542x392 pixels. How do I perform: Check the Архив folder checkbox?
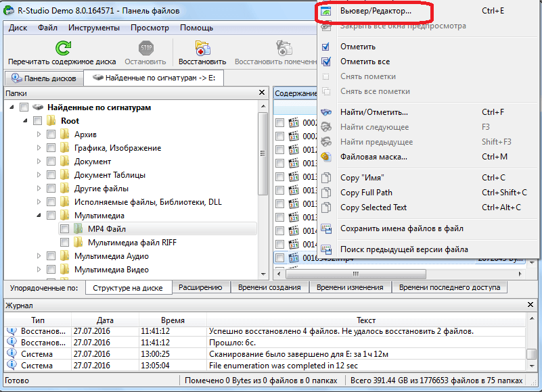point(51,134)
